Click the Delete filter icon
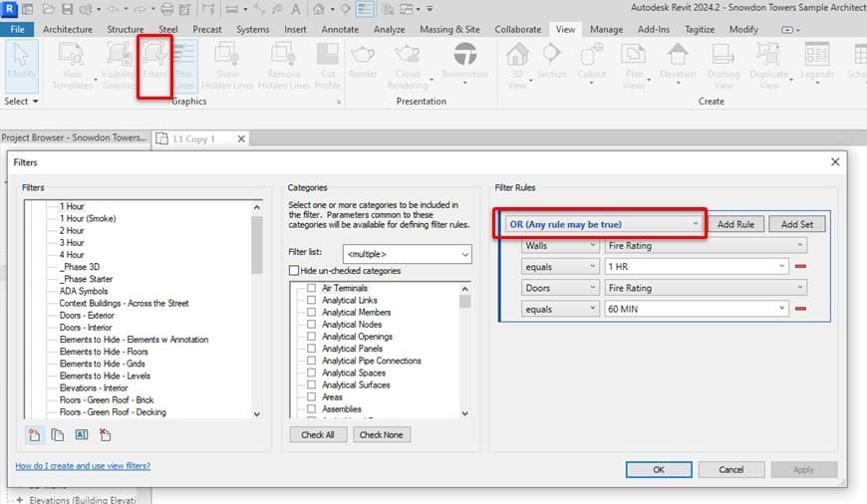Image resolution: width=867 pixels, height=504 pixels. click(x=105, y=435)
